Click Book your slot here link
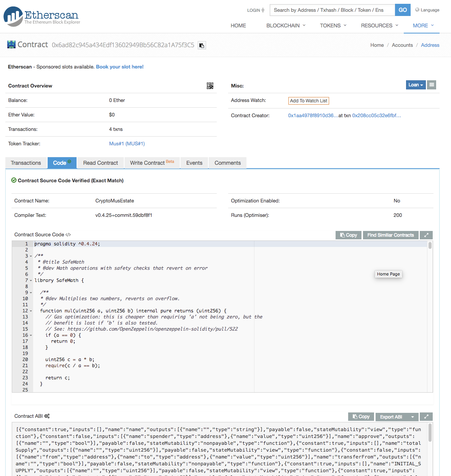Screen dimensions: 451x476 point(120,67)
